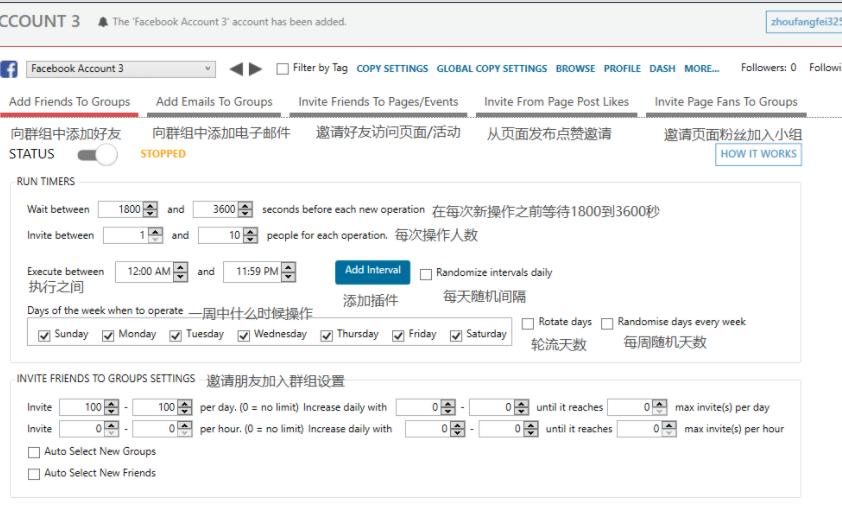
Task: Switch to Invite From Page Post Likes tab
Action: pyautogui.click(x=556, y=102)
